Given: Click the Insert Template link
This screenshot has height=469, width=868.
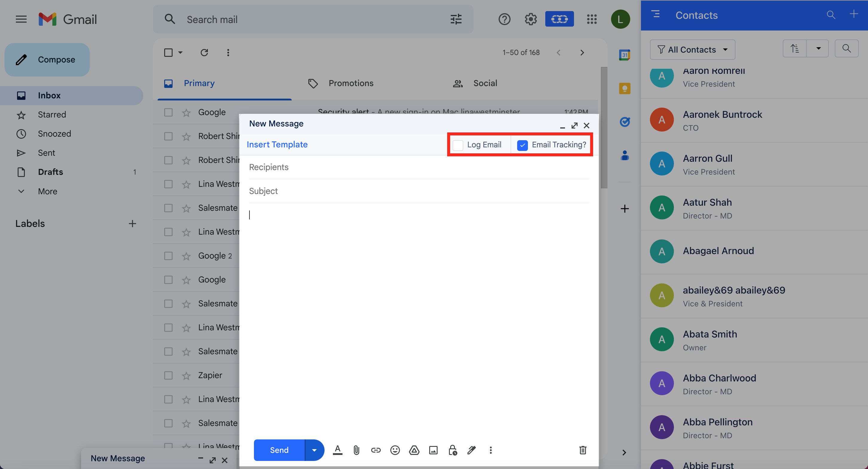Looking at the screenshot, I should coord(277,144).
